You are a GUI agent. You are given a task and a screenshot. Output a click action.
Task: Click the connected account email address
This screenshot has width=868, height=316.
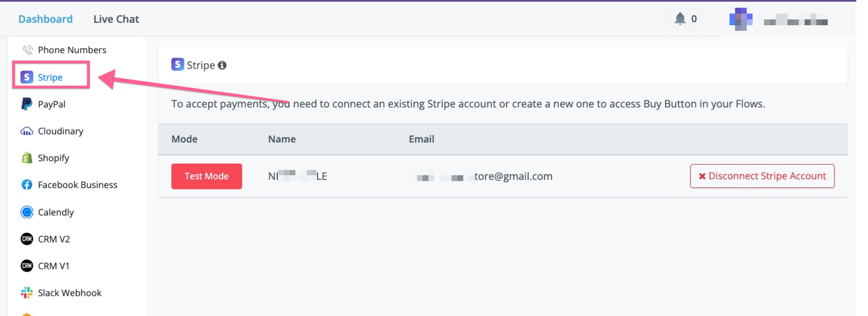point(481,176)
